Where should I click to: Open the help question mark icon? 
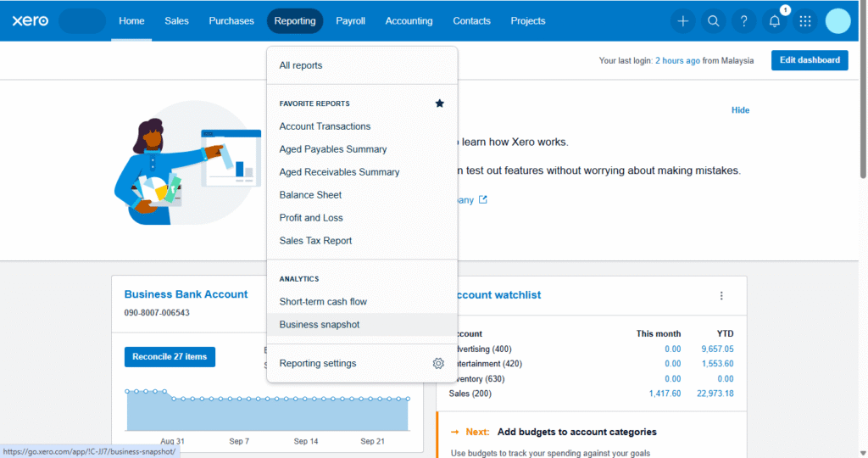click(x=744, y=21)
